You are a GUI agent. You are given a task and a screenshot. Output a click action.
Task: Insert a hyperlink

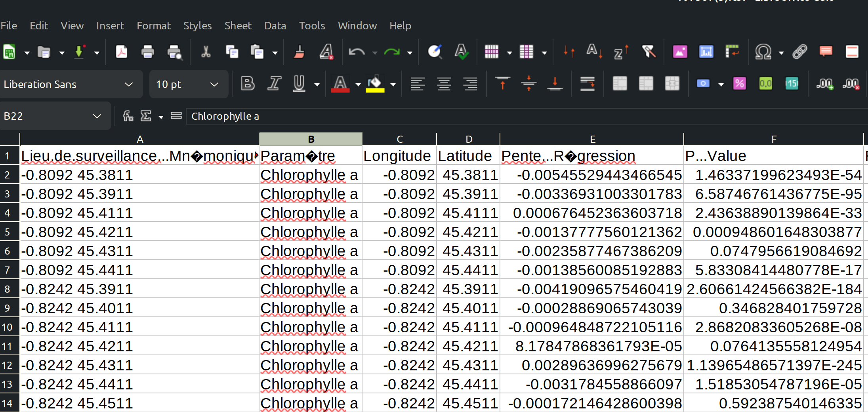[x=799, y=52]
